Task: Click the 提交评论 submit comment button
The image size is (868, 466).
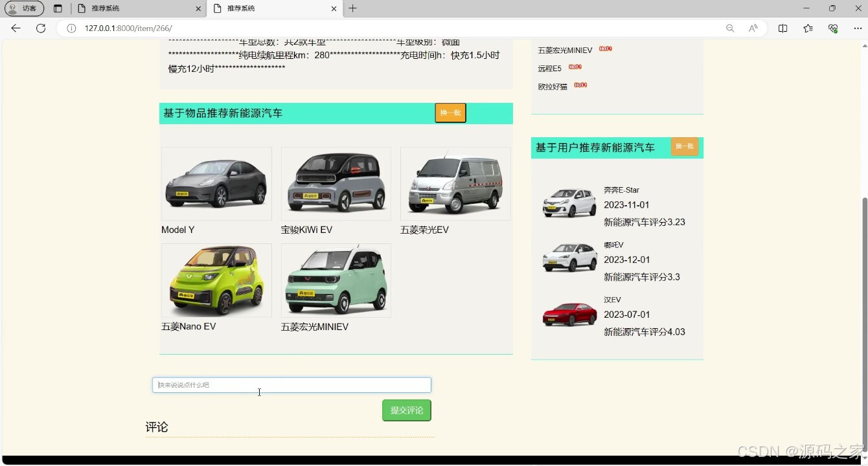Action: [406, 410]
